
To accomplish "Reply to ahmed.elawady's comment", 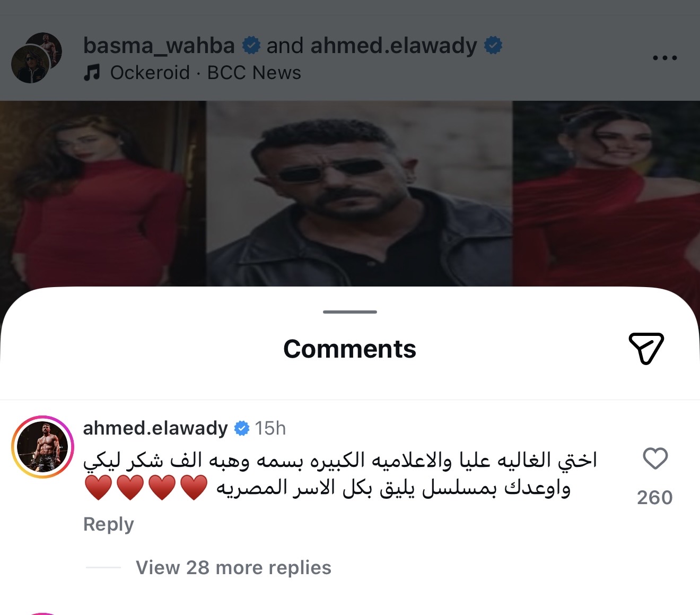I will (x=109, y=524).
